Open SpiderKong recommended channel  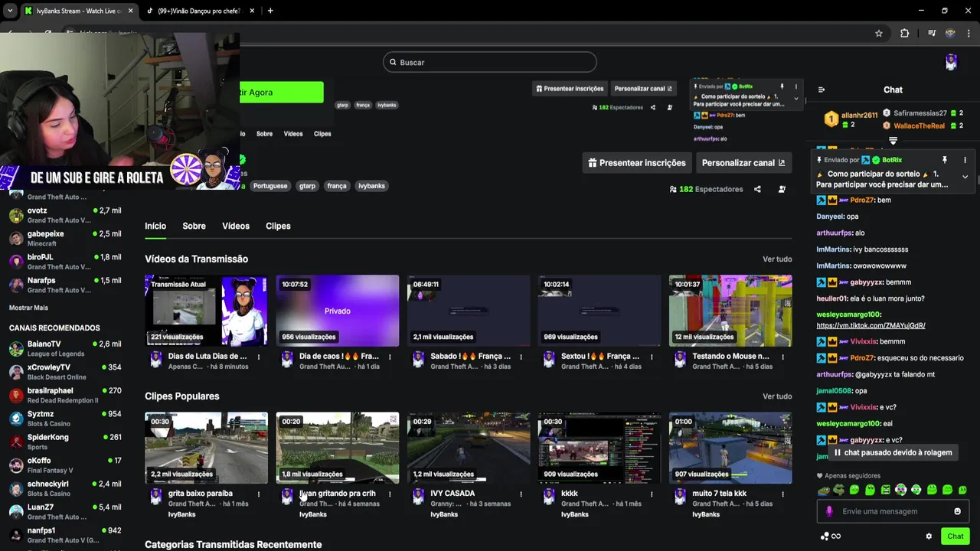[65, 442]
